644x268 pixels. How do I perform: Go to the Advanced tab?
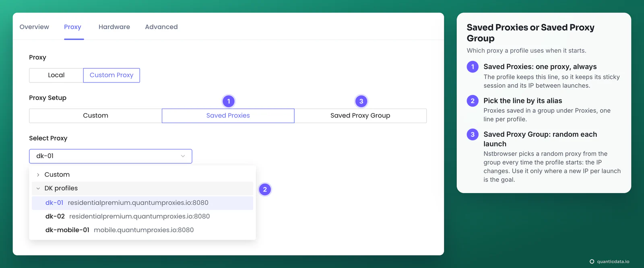pyautogui.click(x=161, y=27)
